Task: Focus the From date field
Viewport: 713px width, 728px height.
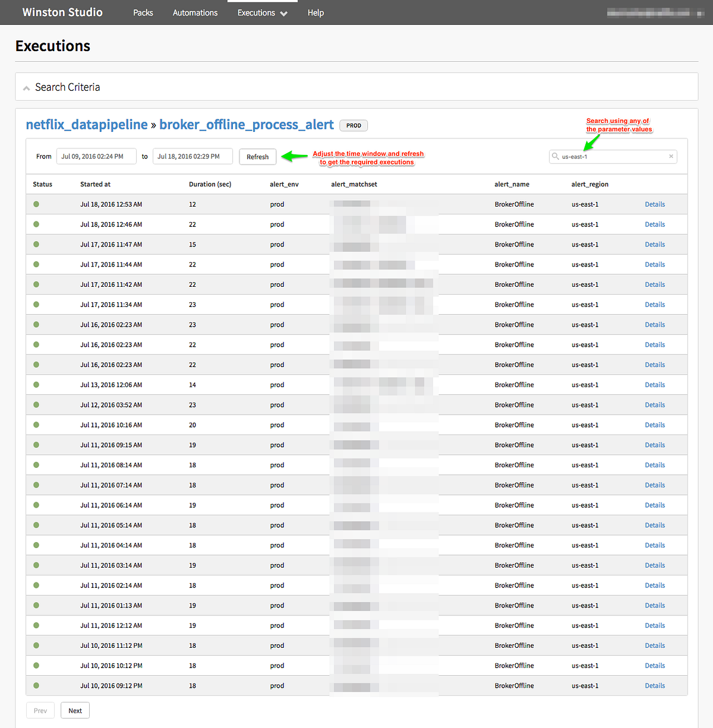Action: [x=96, y=157]
